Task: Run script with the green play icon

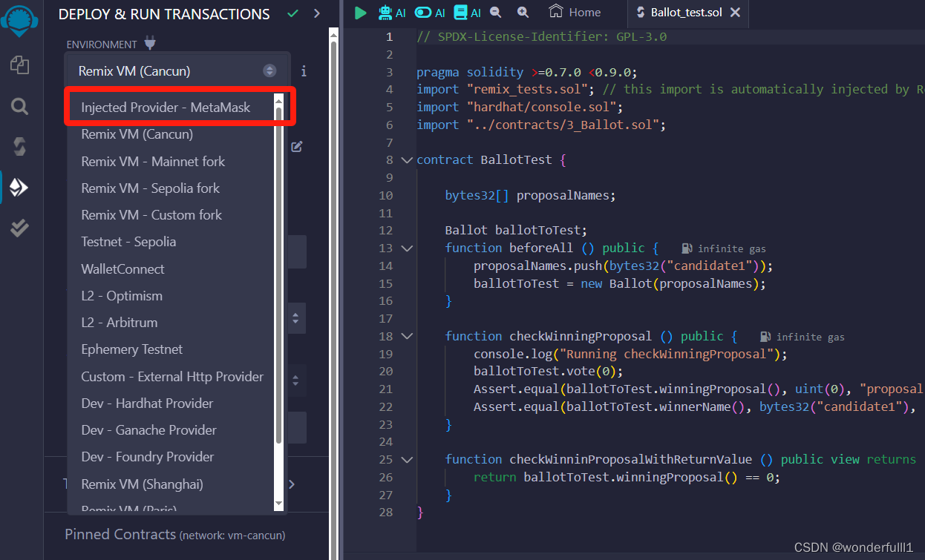Action: click(361, 13)
